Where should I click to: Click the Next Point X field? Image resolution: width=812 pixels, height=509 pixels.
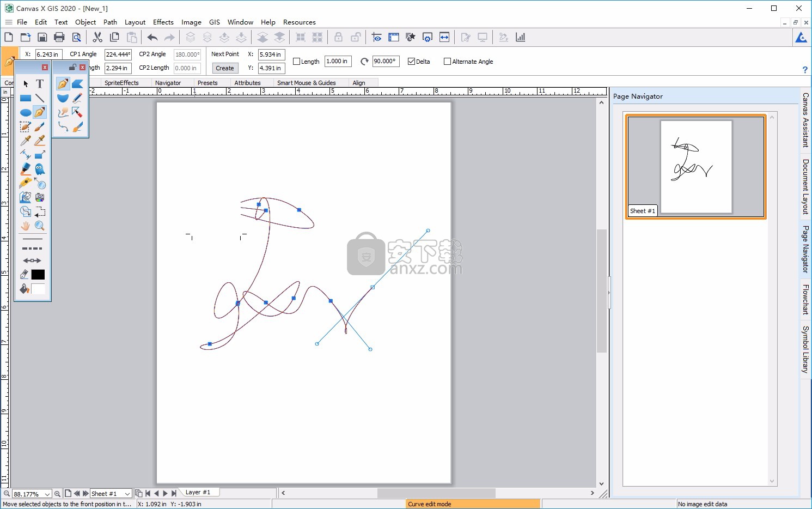[x=271, y=54]
